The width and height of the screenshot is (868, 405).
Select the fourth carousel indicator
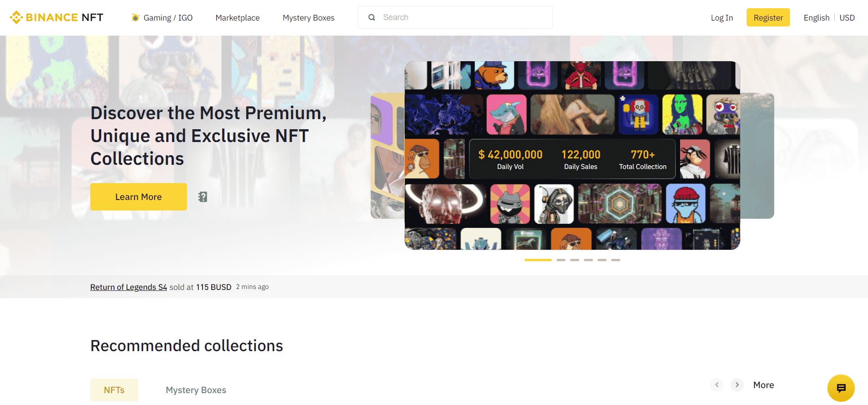tap(588, 260)
